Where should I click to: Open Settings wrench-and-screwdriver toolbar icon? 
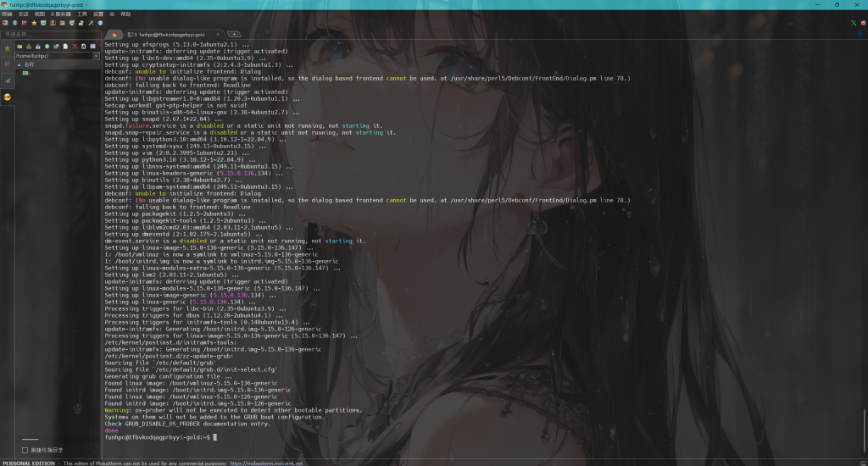[x=91, y=23]
